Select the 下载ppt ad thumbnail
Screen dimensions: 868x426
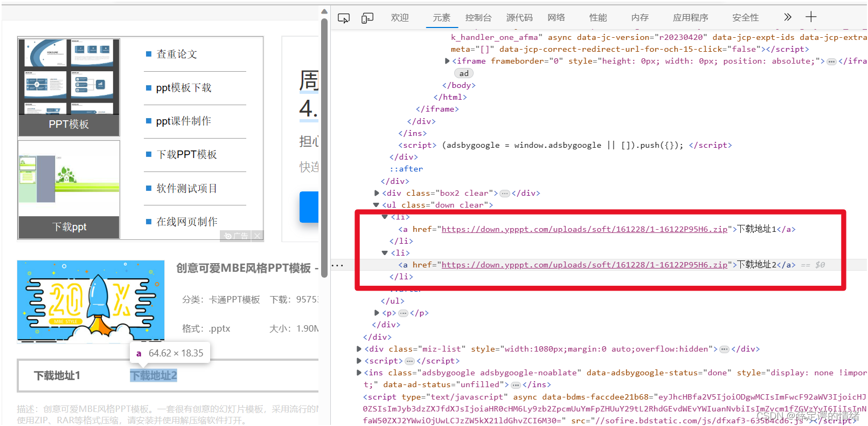pyautogui.click(x=69, y=189)
